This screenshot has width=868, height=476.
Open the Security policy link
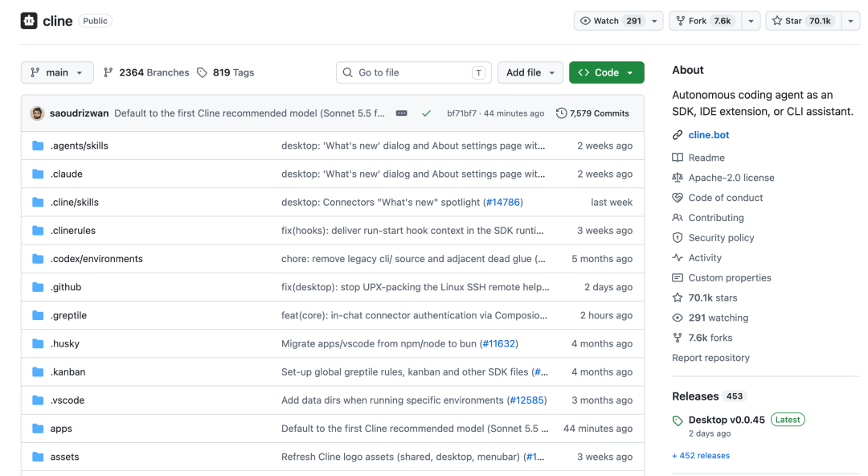coord(721,237)
